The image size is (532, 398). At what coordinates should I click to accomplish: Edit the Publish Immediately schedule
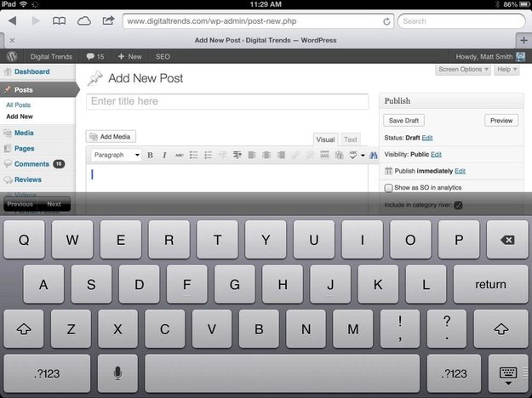point(460,171)
